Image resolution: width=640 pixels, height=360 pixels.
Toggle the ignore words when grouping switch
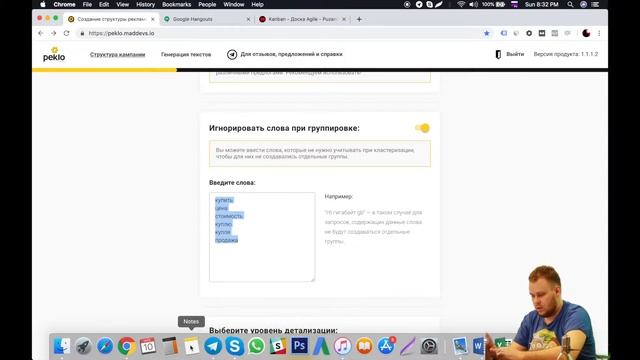[422, 128]
